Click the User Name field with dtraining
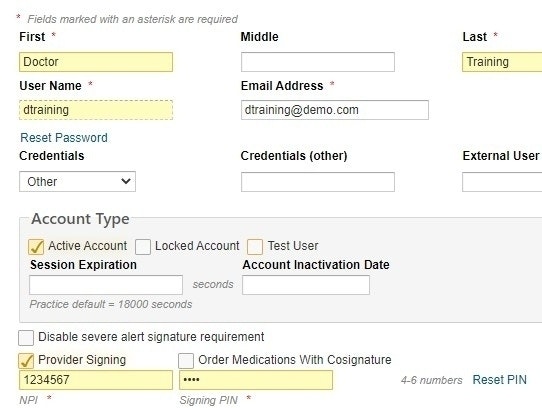The height and width of the screenshot is (408, 542). click(96, 110)
